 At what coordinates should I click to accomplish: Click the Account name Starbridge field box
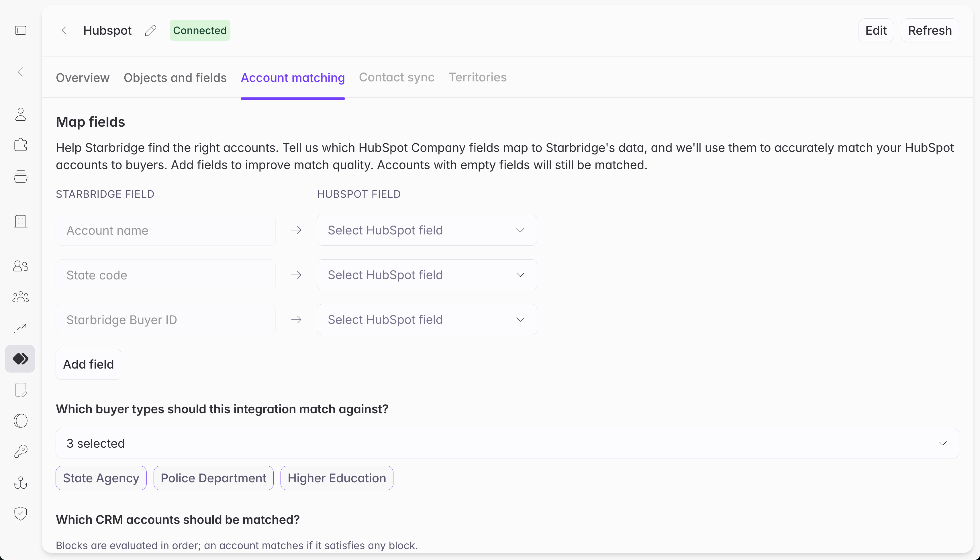[166, 230]
